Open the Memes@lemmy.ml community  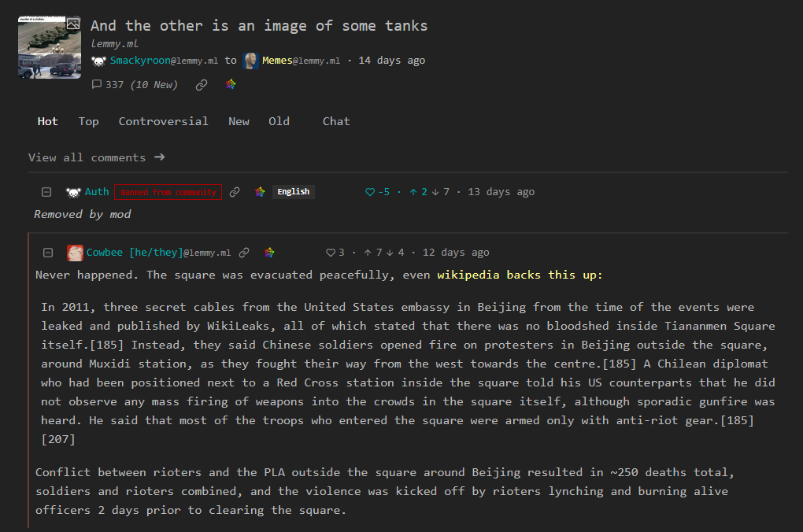[x=301, y=61]
